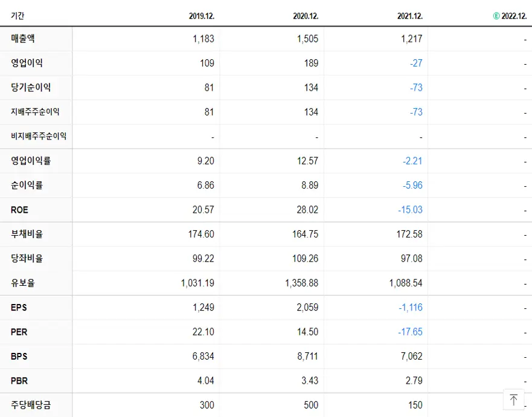Screen dimensions: 532x417
Task: Click the green E estimate icon beside 2022.12.
Action: pos(496,16)
